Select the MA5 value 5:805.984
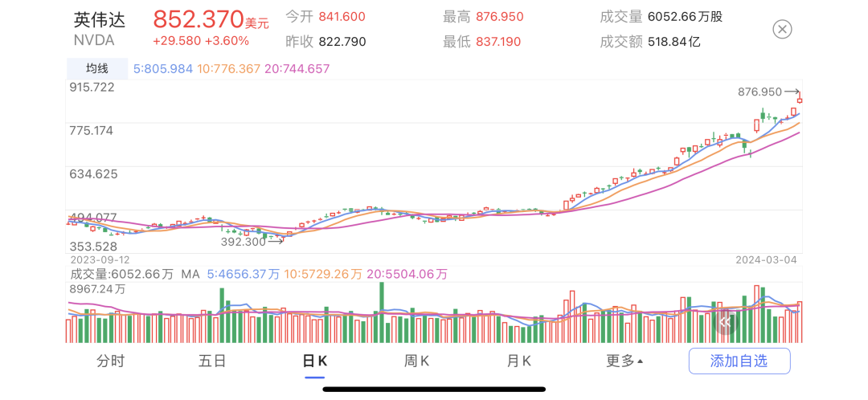 [163, 69]
